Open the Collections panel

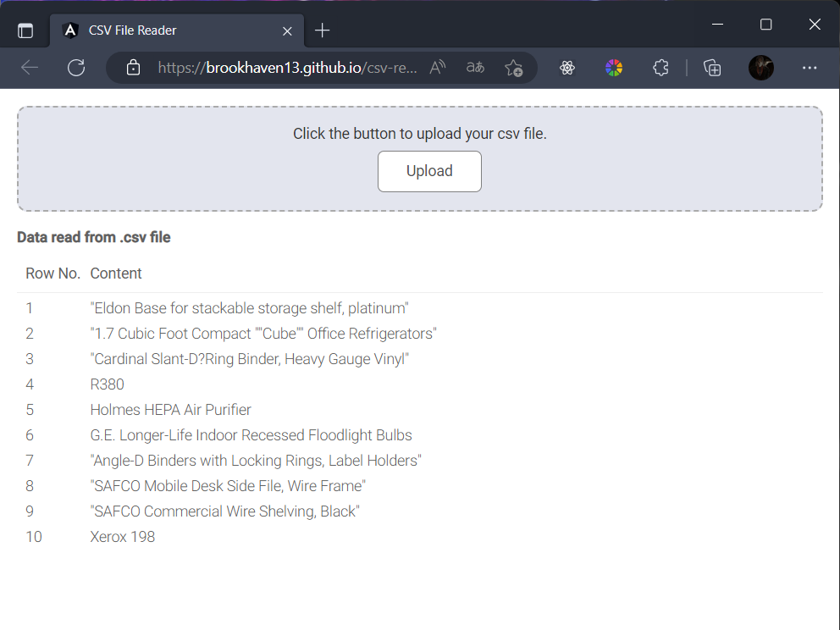[713, 68]
